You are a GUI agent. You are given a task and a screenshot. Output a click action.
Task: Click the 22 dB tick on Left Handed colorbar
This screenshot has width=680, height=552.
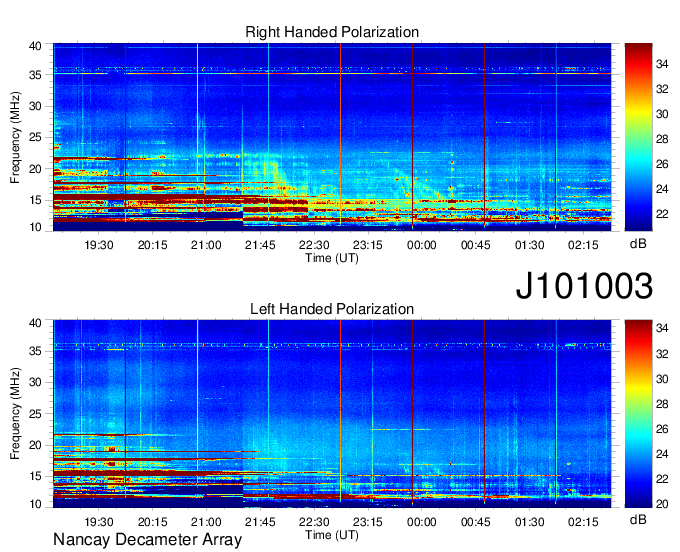click(x=662, y=479)
